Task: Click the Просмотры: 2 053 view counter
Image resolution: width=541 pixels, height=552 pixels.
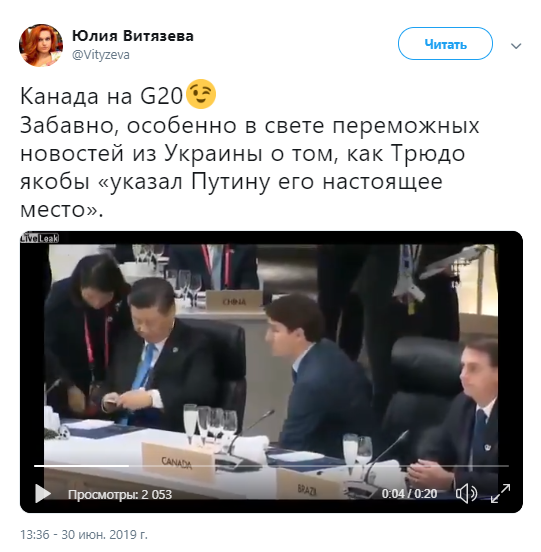Action: (x=120, y=495)
